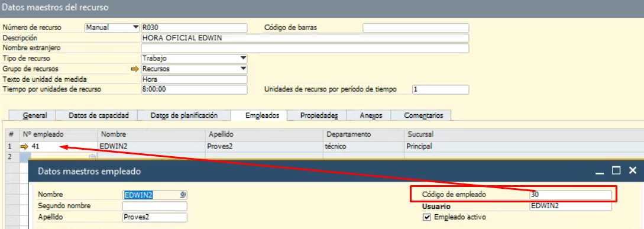Click the Tiempo por unidades field 8:00:00

[x=194, y=89]
